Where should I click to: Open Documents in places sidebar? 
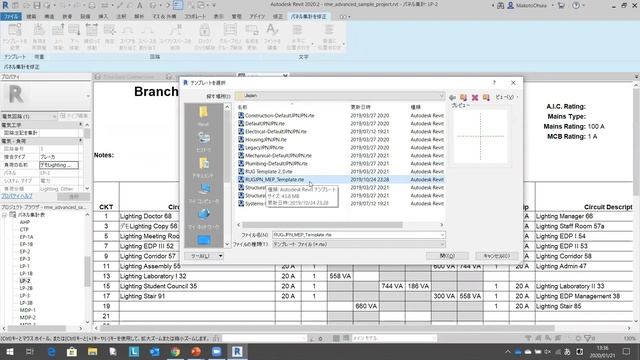pos(203,167)
